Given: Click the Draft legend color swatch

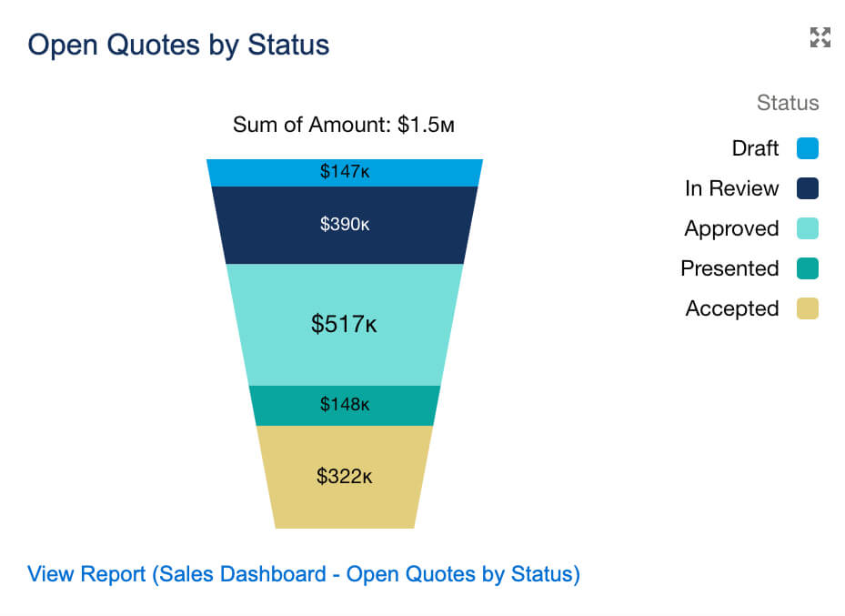Looking at the screenshot, I should (x=807, y=148).
